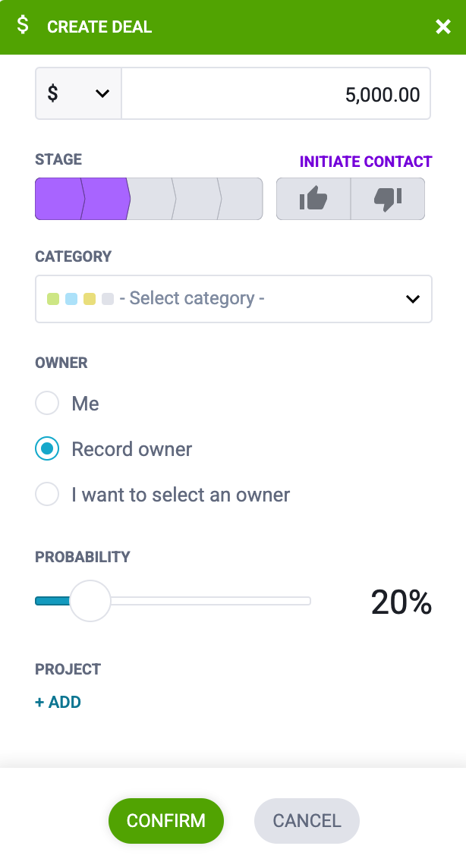Viewport: 466px width, 868px height.
Task: Select the second pipeline stage segment
Action: [x=105, y=199]
